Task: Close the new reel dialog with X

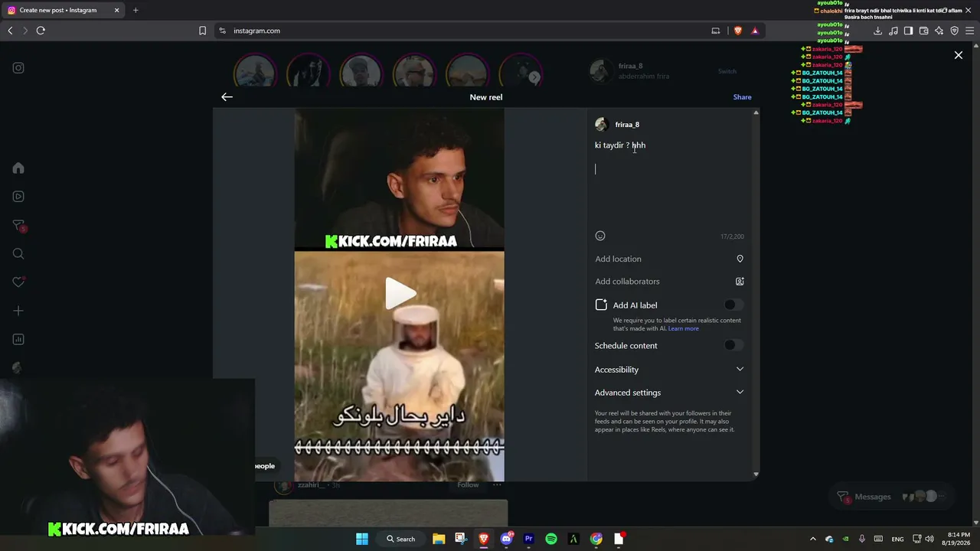Action: tap(958, 55)
